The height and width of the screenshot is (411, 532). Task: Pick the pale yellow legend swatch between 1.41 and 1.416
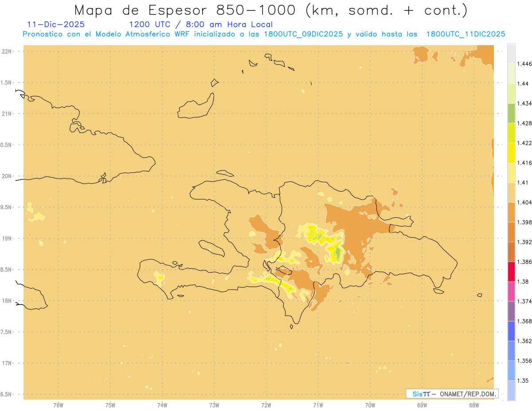(x=511, y=172)
